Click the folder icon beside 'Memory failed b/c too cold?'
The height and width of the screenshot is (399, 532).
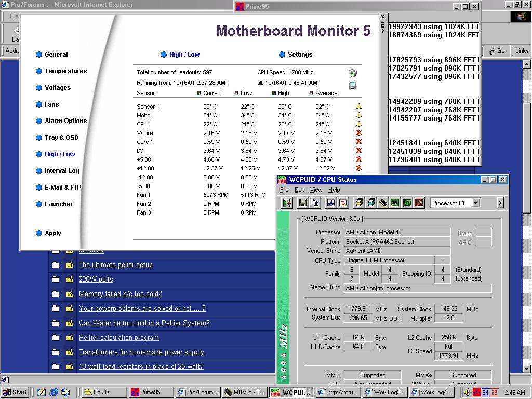coord(56,294)
